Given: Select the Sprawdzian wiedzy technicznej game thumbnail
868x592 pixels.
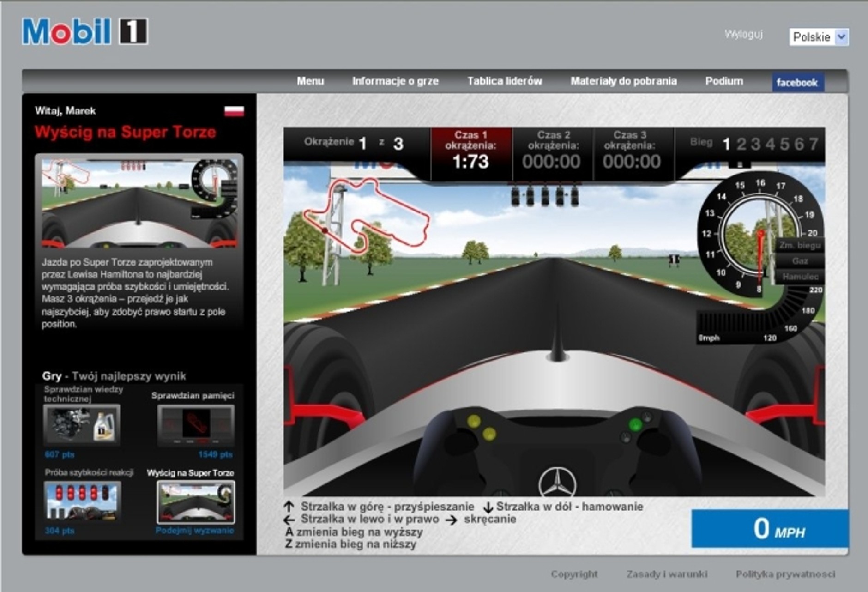Looking at the screenshot, I should click(82, 425).
